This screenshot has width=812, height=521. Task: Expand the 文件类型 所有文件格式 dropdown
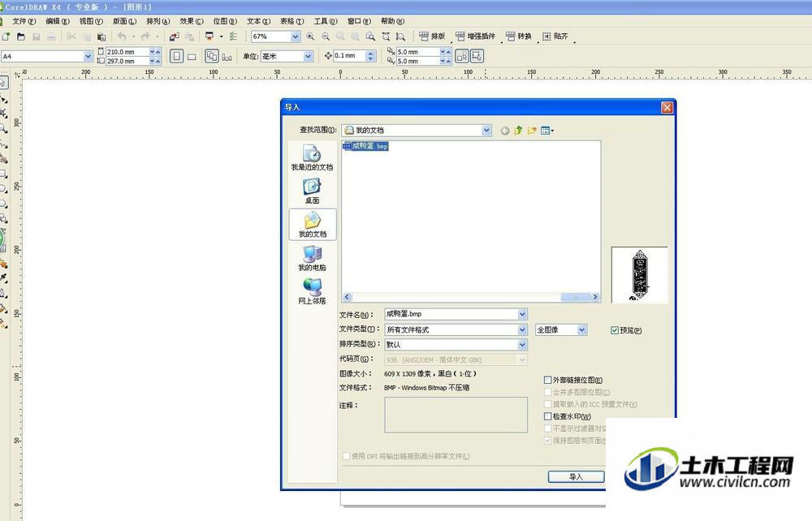coord(522,329)
